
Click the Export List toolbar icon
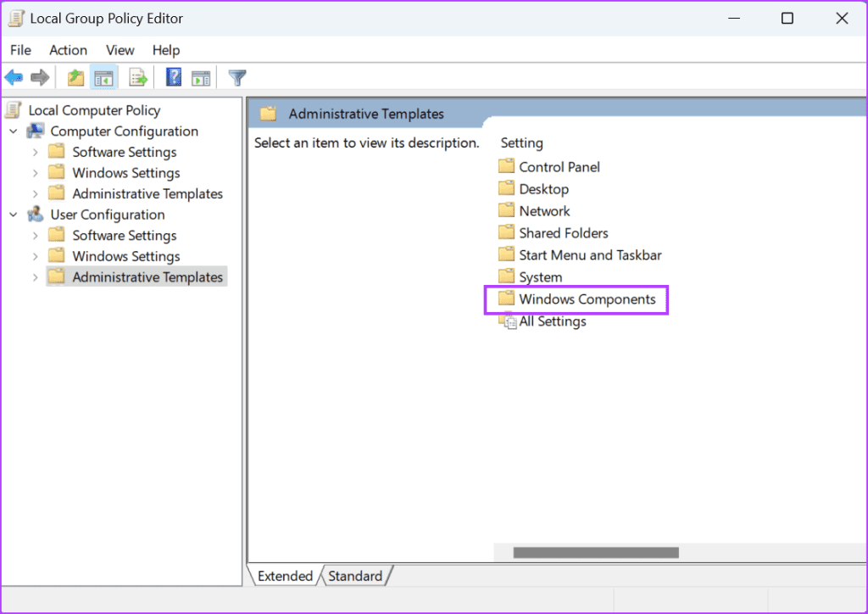pos(138,77)
